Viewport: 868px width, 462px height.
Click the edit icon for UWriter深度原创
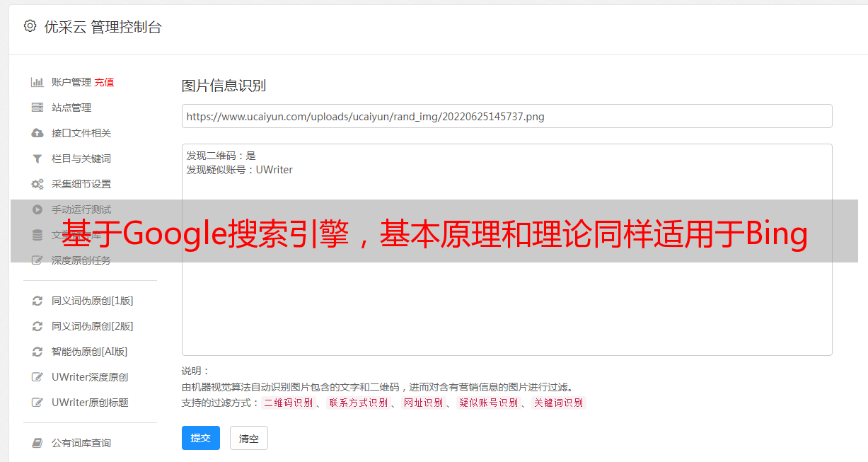coord(37,377)
